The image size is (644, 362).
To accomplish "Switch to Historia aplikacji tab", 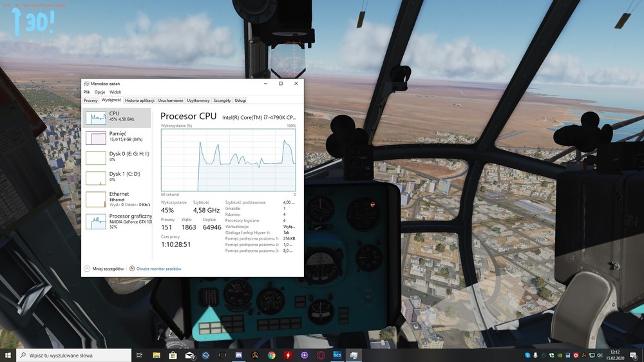I will click(x=140, y=100).
